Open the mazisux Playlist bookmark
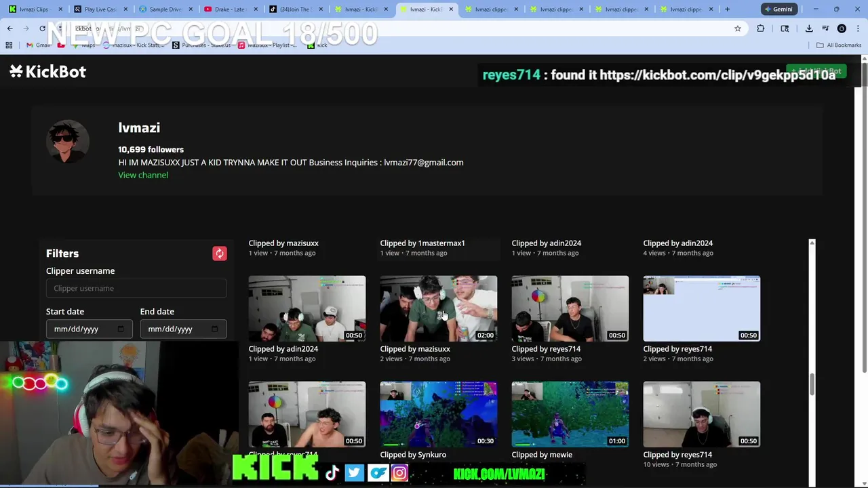868x488 pixels. tap(268, 45)
